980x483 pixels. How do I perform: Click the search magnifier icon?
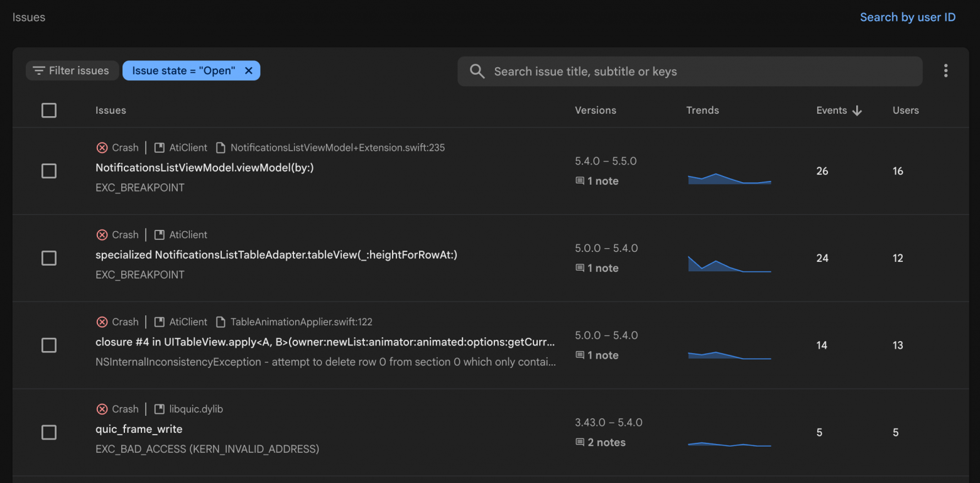477,71
